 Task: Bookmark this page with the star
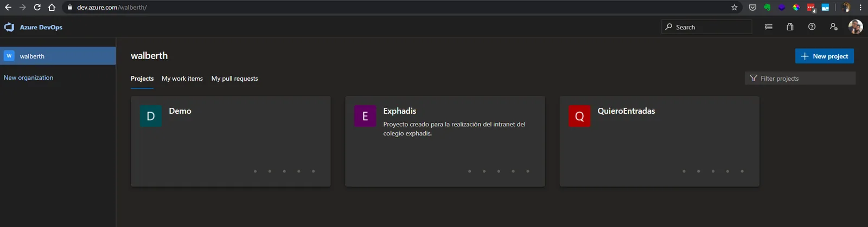[x=735, y=8]
